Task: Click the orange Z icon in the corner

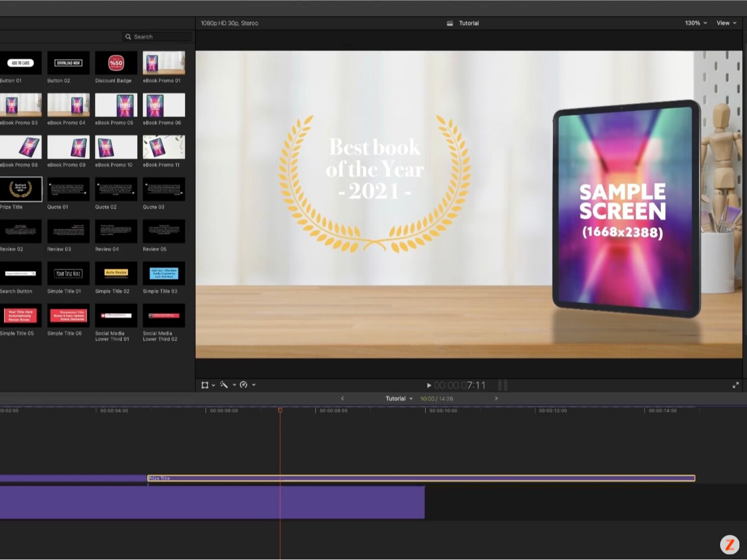Action: 729,544
